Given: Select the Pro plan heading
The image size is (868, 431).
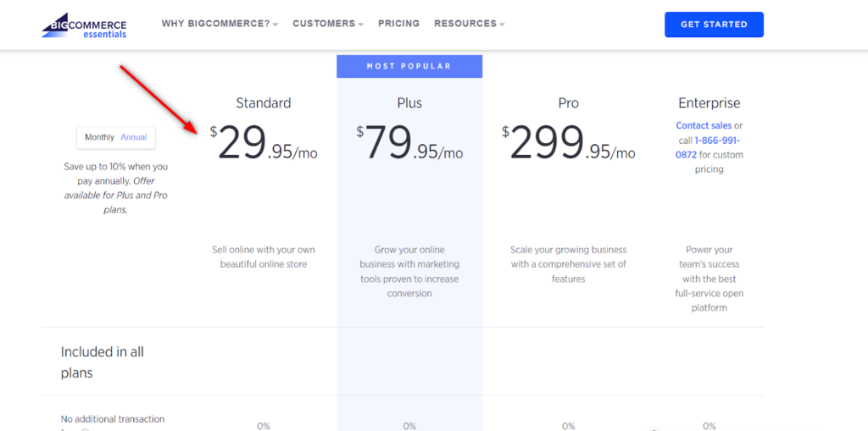Looking at the screenshot, I should pos(569,103).
